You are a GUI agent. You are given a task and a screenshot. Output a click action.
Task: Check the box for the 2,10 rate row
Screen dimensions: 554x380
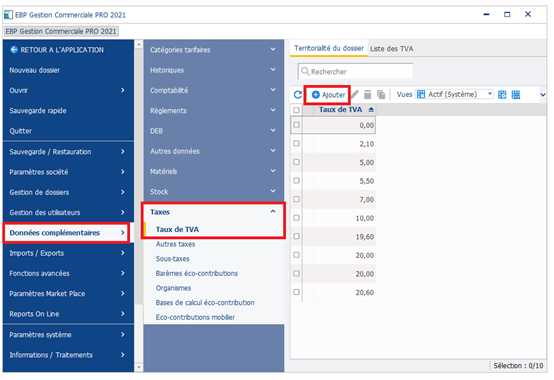296,144
